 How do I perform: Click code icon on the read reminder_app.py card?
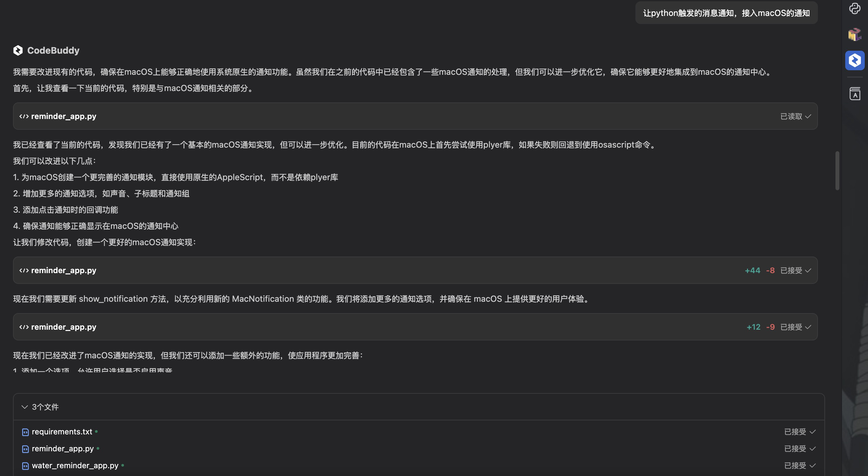tap(24, 116)
